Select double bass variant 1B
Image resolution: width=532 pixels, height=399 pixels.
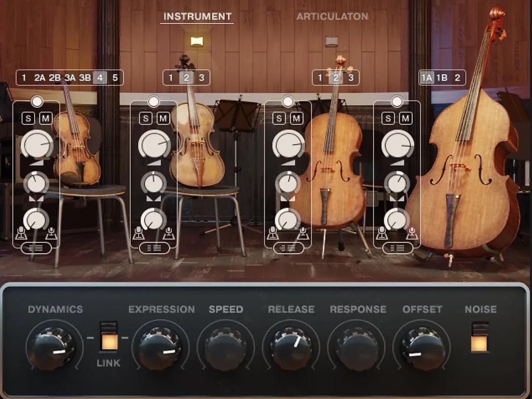442,77
